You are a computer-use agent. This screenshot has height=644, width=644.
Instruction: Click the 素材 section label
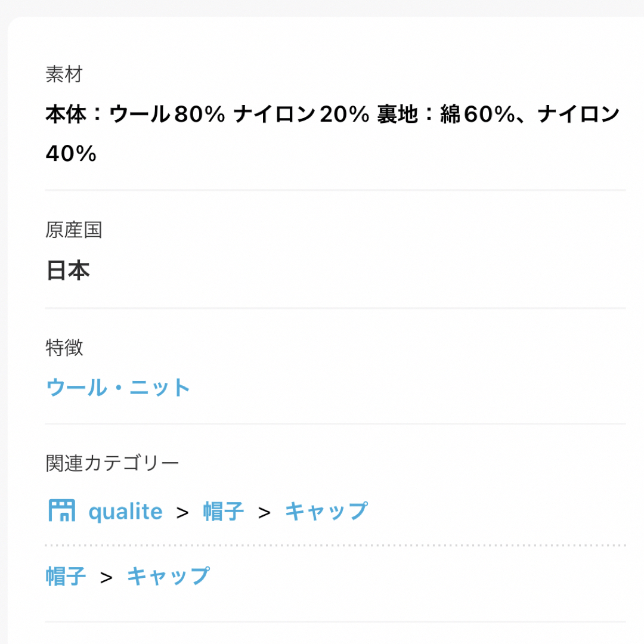tap(64, 75)
